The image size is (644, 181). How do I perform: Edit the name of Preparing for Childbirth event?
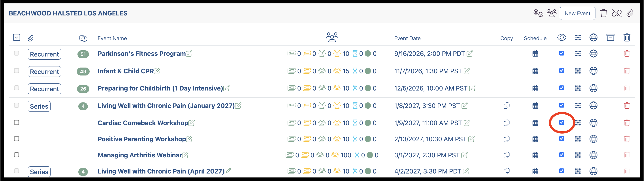click(226, 88)
